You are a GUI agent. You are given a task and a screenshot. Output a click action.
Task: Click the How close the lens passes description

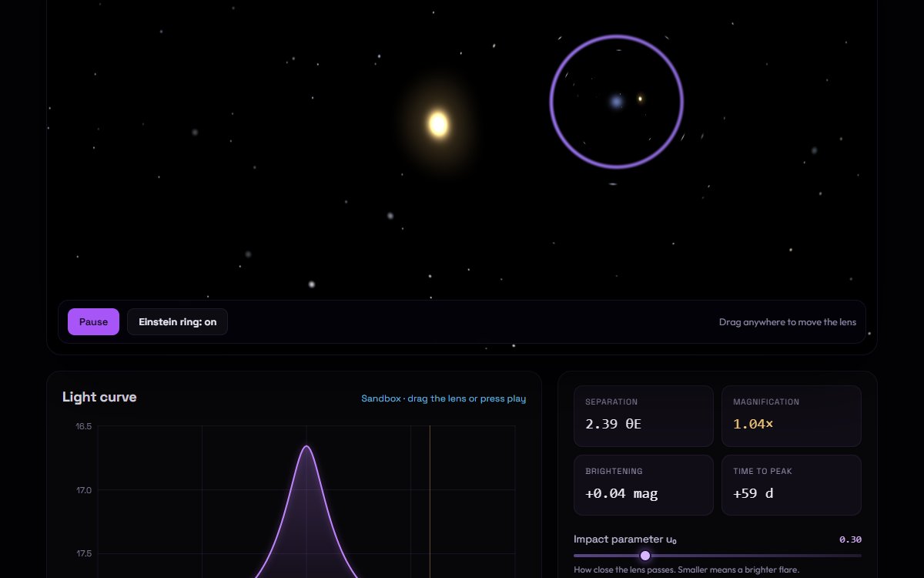click(687, 570)
